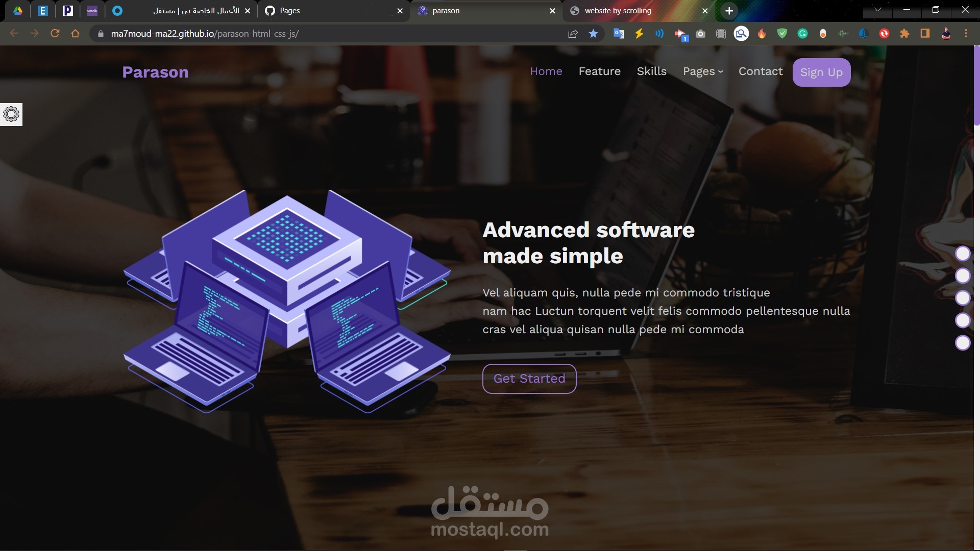Select the first section navigation dot
This screenshot has height=551, width=980.
point(963,254)
